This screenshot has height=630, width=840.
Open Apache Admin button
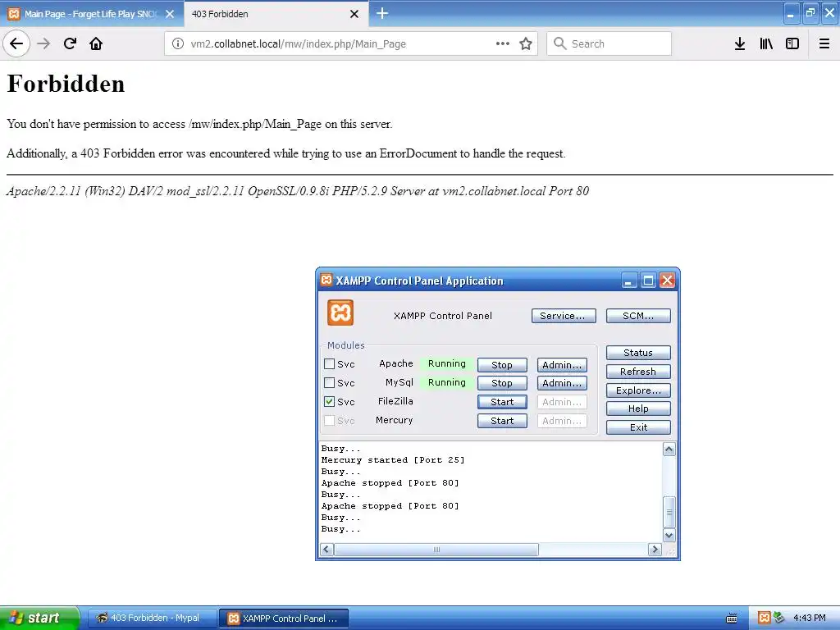pyautogui.click(x=562, y=365)
